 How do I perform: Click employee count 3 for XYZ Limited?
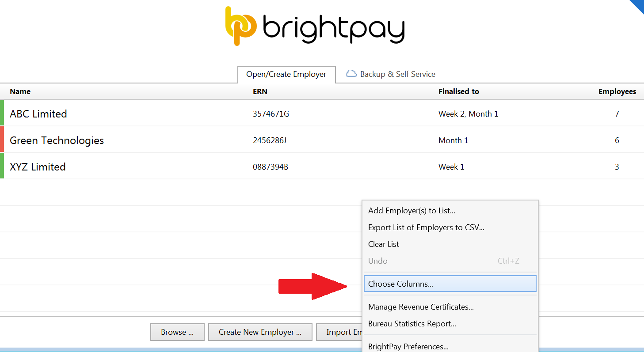pos(617,167)
